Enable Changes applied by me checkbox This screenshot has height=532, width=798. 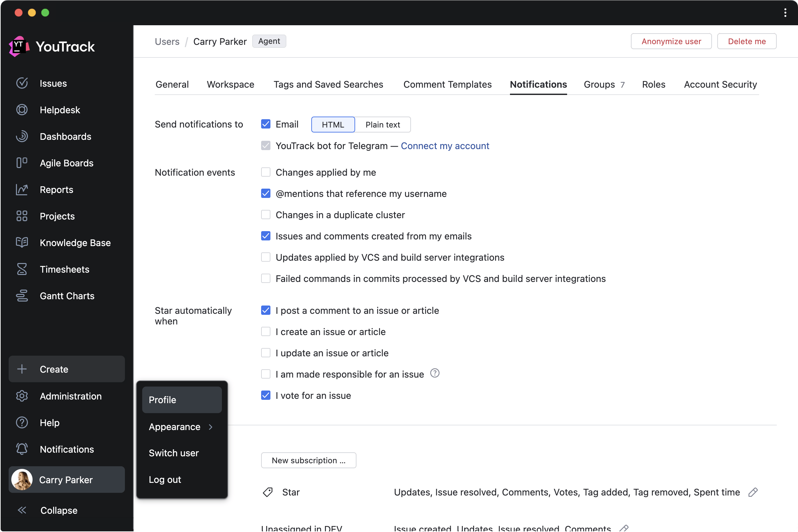(x=265, y=172)
